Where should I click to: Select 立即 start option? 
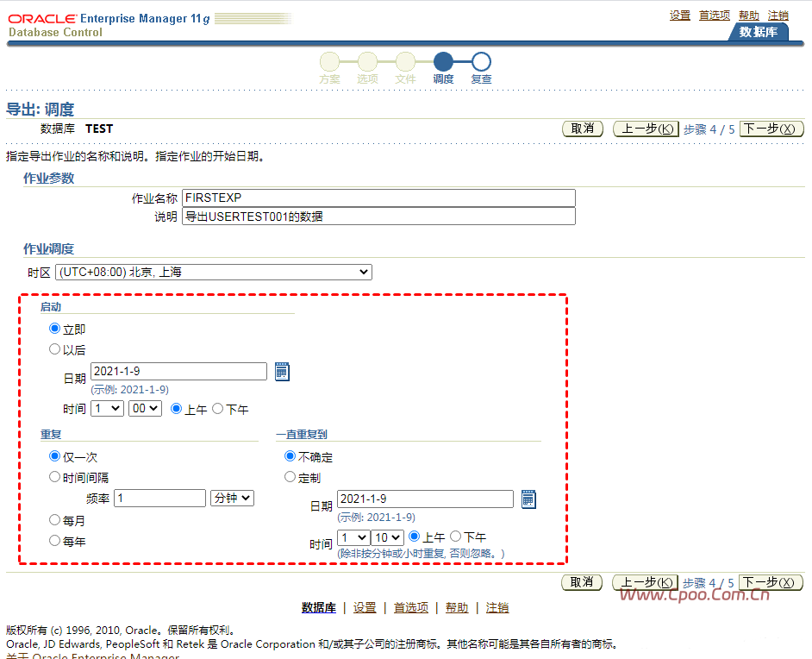(54, 329)
